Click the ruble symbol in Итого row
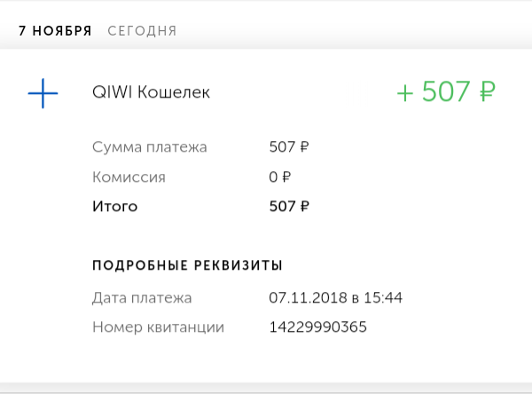The height and width of the screenshot is (394, 532). click(303, 207)
